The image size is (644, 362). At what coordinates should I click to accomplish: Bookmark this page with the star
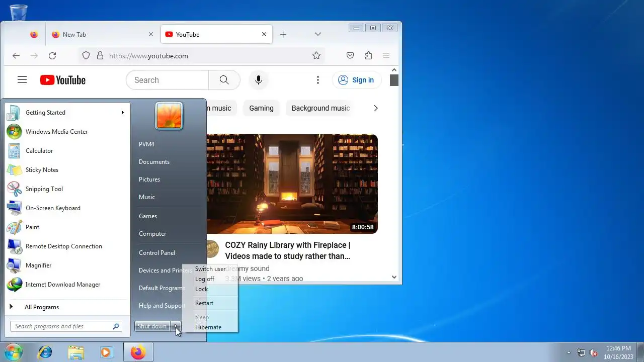point(316,56)
